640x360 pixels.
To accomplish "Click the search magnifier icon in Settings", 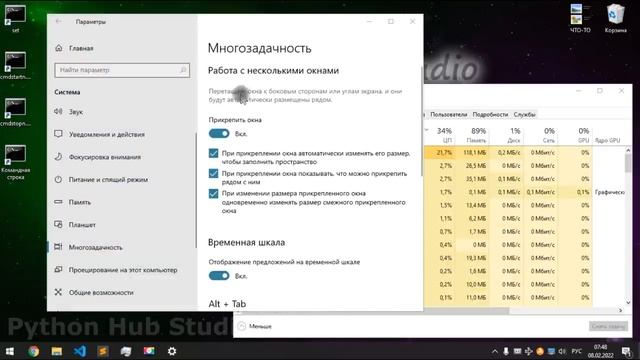I will click(x=183, y=70).
